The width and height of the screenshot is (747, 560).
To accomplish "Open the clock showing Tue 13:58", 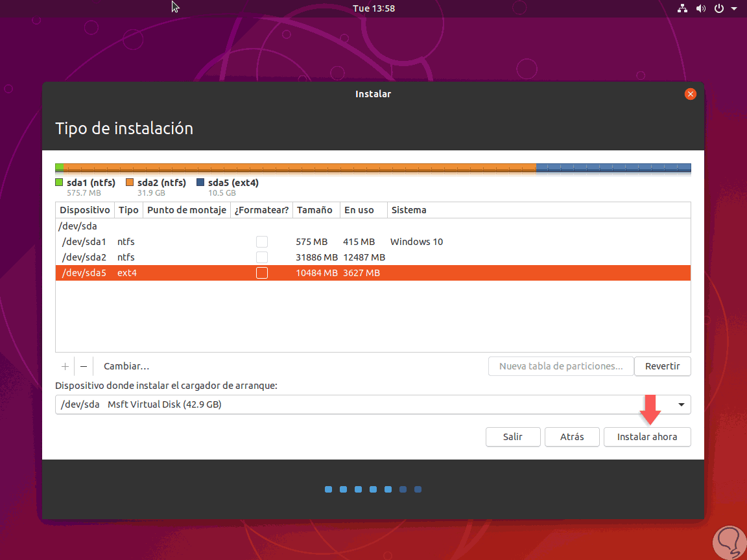I will [373, 8].
